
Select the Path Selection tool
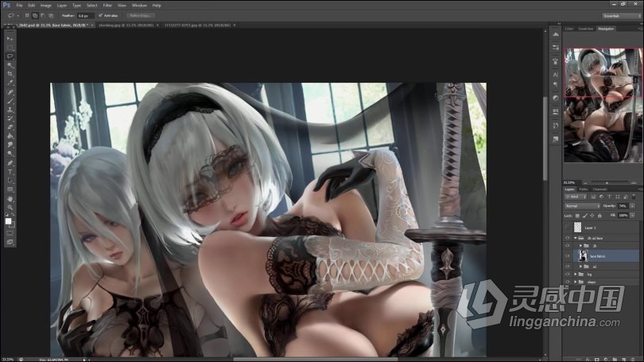pyautogui.click(x=10, y=180)
